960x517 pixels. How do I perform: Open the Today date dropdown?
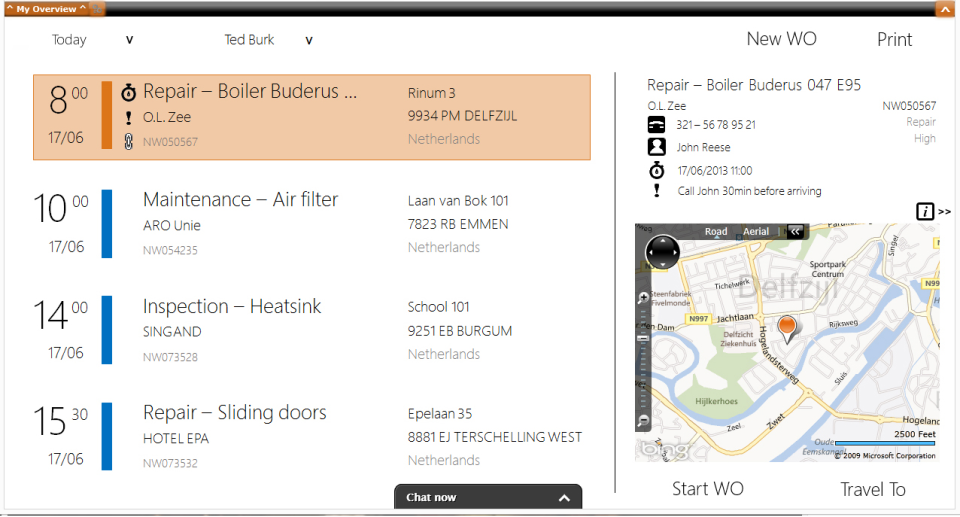point(129,41)
